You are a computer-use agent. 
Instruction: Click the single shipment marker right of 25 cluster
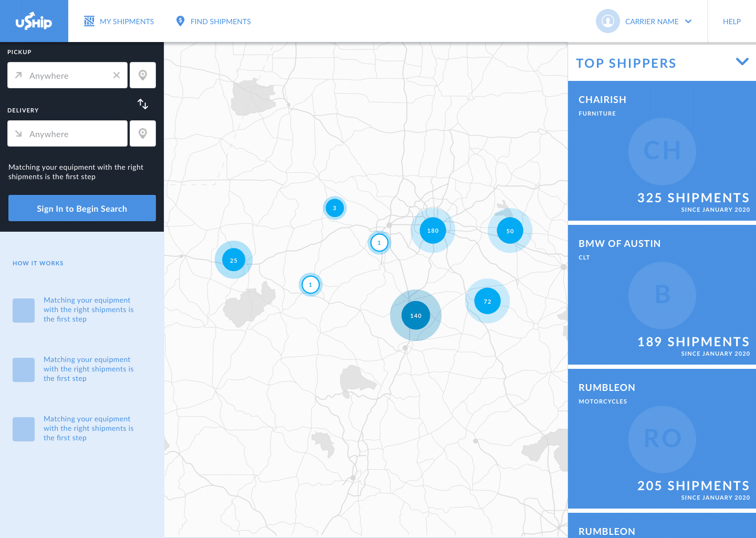tap(310, 285)
